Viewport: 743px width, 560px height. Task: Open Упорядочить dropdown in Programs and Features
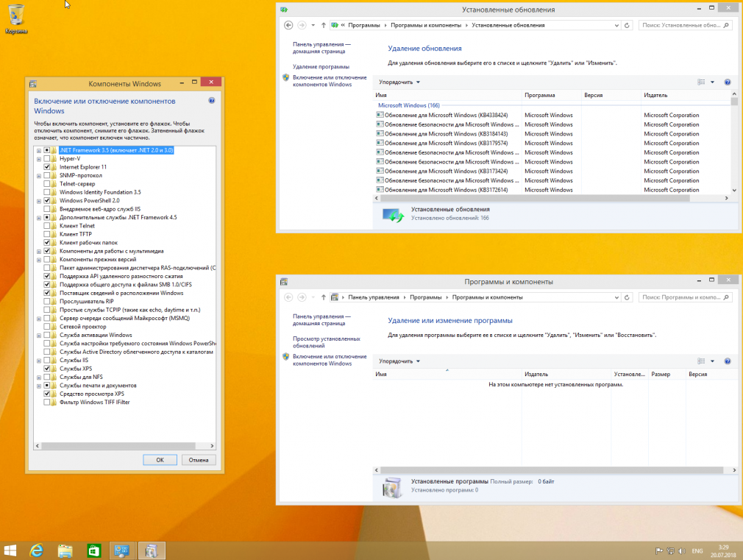point(399,361)
